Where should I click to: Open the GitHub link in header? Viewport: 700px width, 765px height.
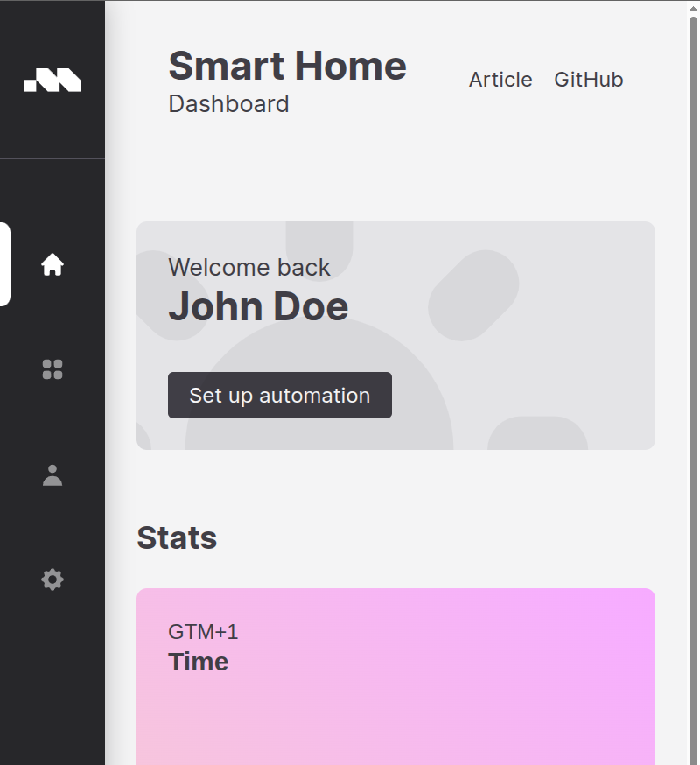coord(588,80)
